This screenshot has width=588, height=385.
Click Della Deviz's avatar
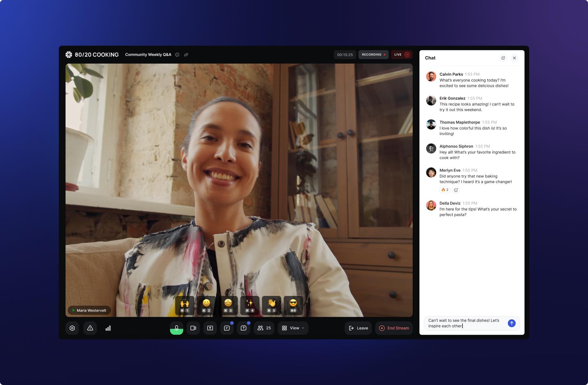[431, 205]
